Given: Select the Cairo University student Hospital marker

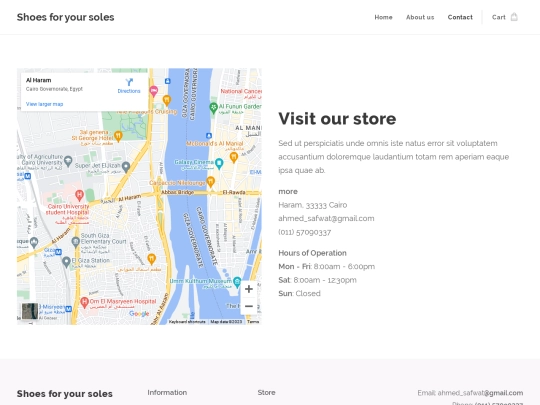Looking at the screenshot, I should click(x=80, y=195).
